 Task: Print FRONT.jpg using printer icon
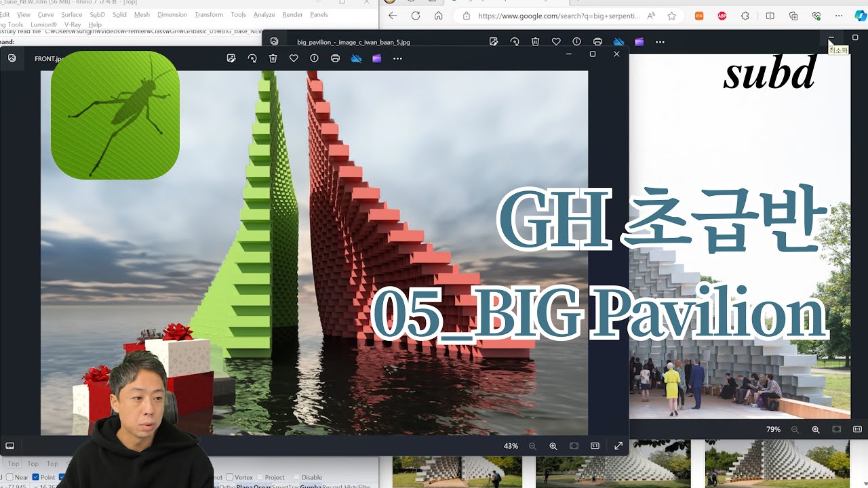(335, 58)
